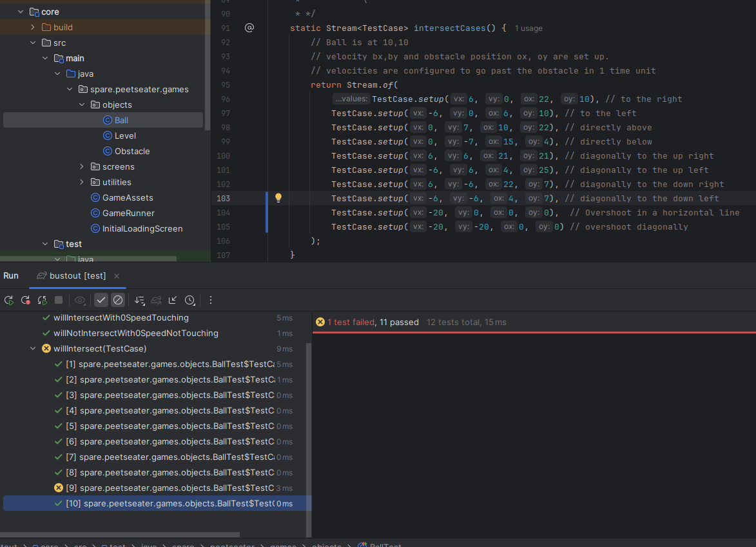Screen dimensions: 756x547
Task: Toggle the rerun automatically icon
Action: pos(43,300)
